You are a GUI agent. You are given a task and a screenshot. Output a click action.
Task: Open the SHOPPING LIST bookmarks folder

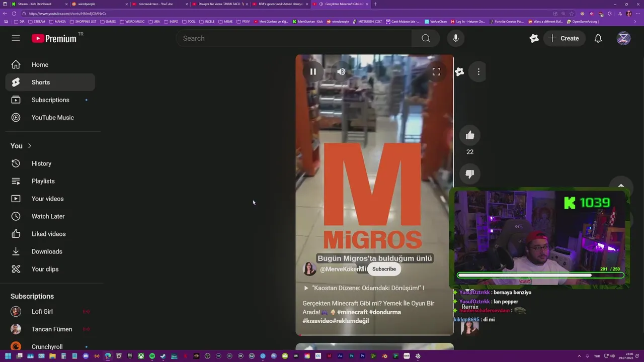(83, 22)
